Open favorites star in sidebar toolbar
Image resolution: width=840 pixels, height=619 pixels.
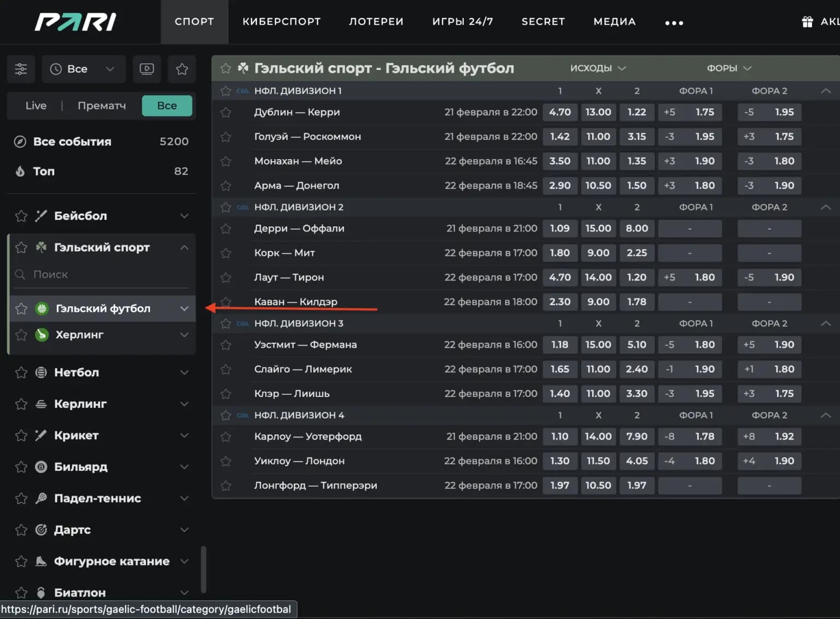[182, 69]
